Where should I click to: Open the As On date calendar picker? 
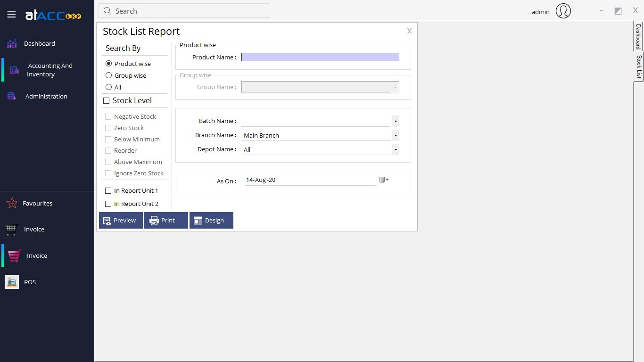[384, 179]
